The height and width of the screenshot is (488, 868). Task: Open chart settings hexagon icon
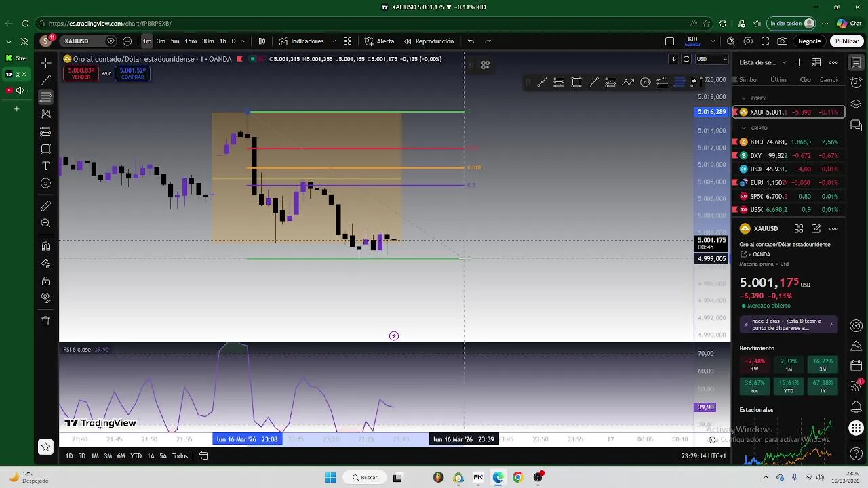click(x=748, y=41)
